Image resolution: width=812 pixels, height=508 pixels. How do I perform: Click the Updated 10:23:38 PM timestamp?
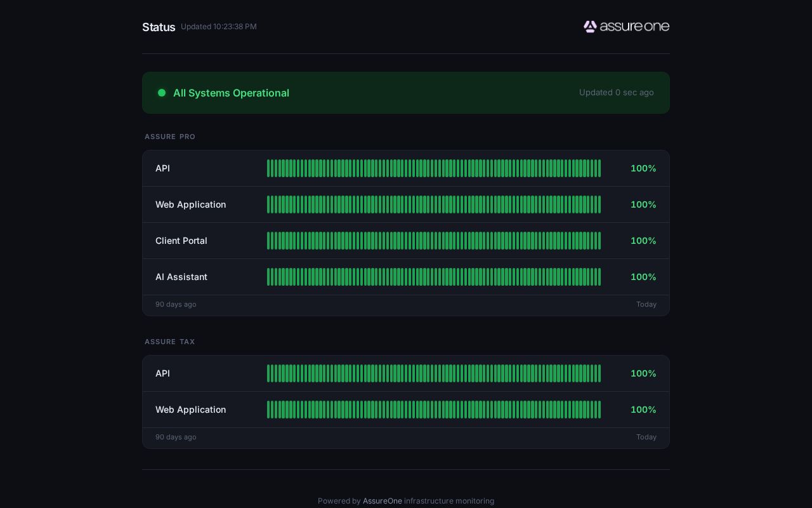[219, 27]
